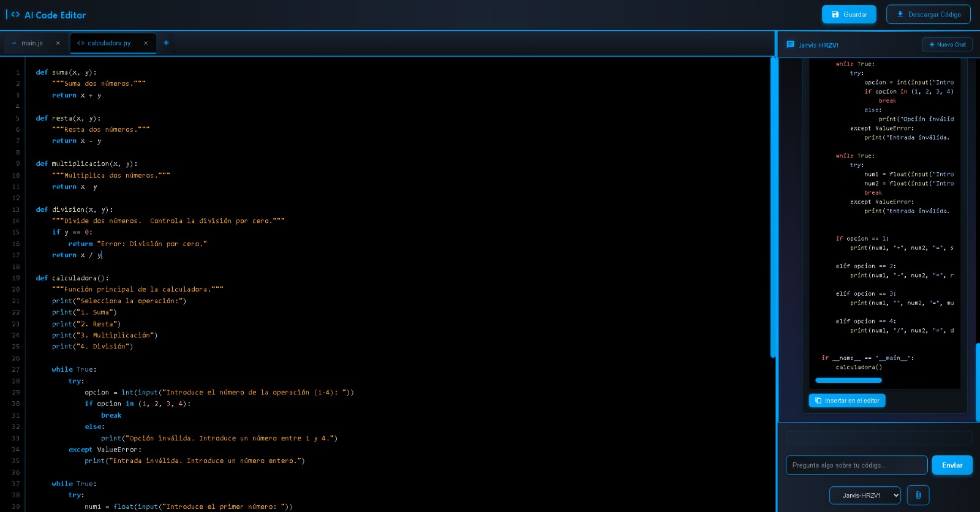Click the code brackets icon on calculadora.py tab
The width and height of the screenshot is (980, 512).
point(80,43)
